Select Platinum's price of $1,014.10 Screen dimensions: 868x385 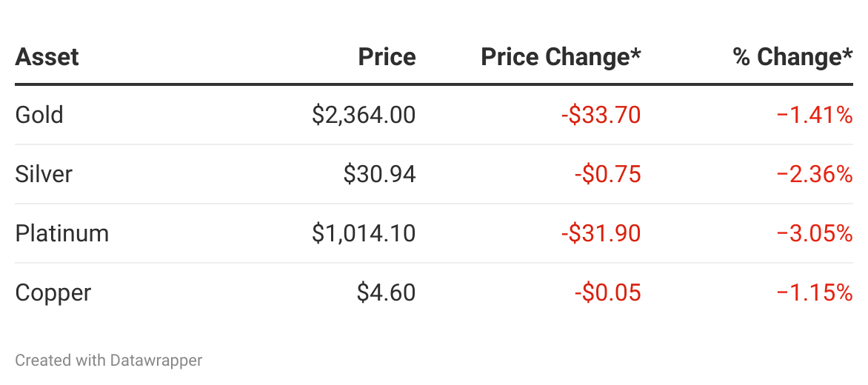[x=364, y=233]
